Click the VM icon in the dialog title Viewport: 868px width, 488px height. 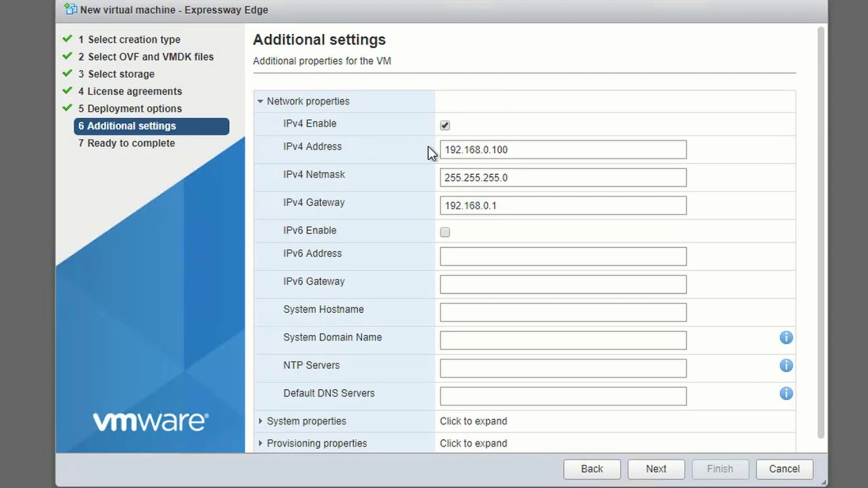[x=70, y=9]
